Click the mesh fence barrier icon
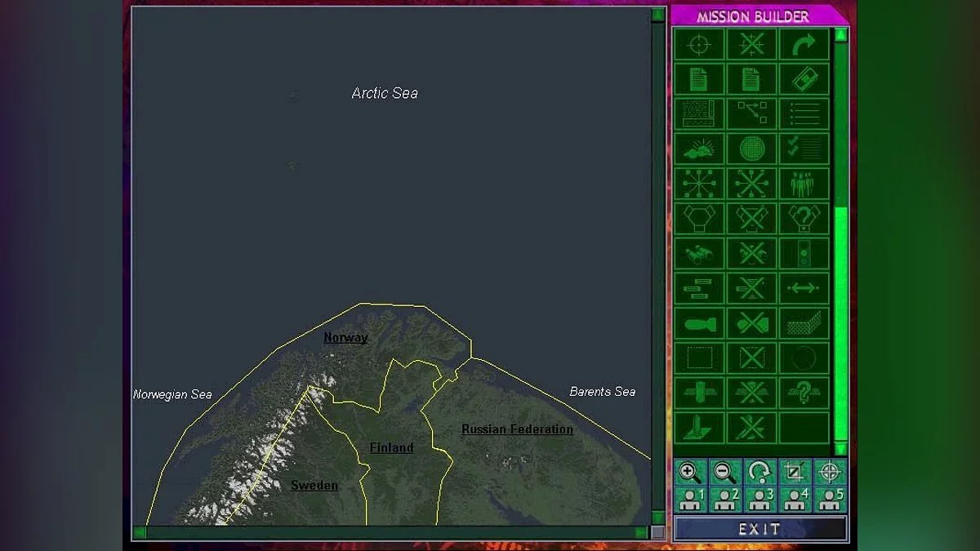The image size is (980, 551). click(x=804, y=323)
